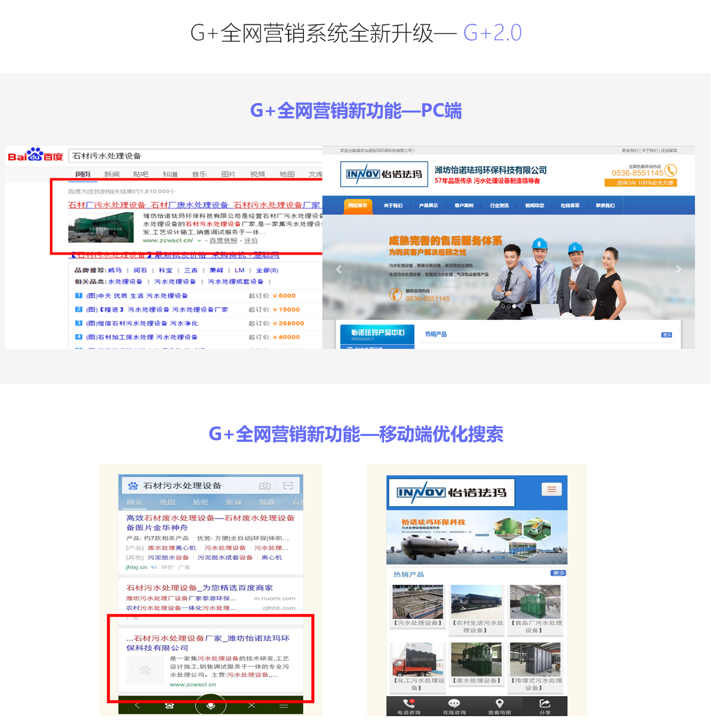The width and height of the screenshot is (711, 728).
Task: Select the 产品展示 navigation item
Action: [428, 206]
